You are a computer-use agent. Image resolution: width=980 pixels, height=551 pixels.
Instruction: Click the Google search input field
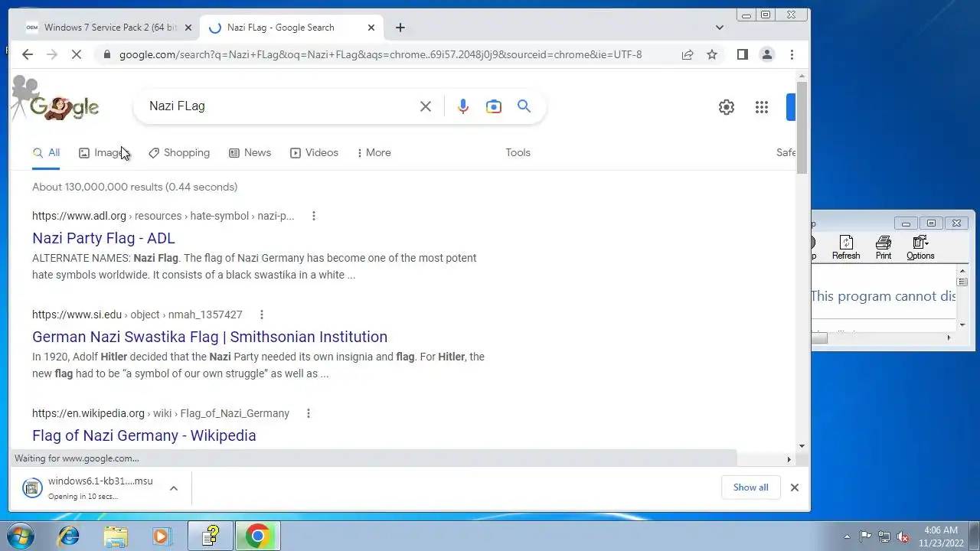[x=279, y=106]
